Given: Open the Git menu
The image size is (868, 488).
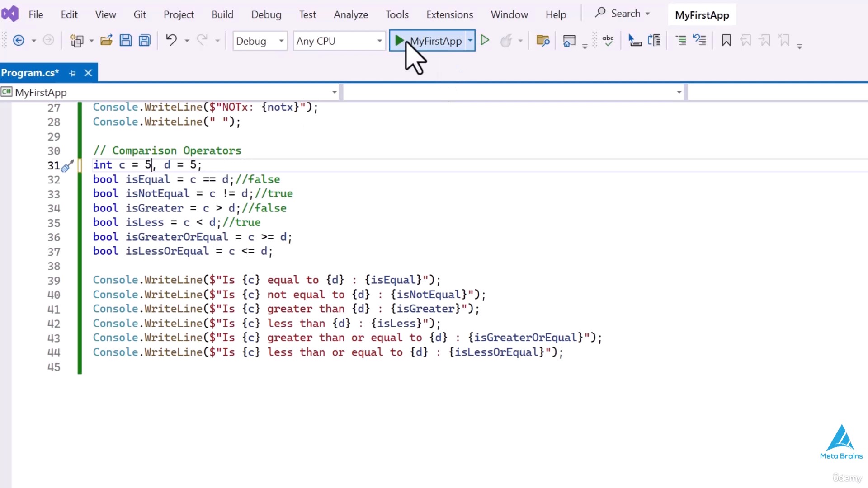Looking at the screenshot, I should click(140, 14).
